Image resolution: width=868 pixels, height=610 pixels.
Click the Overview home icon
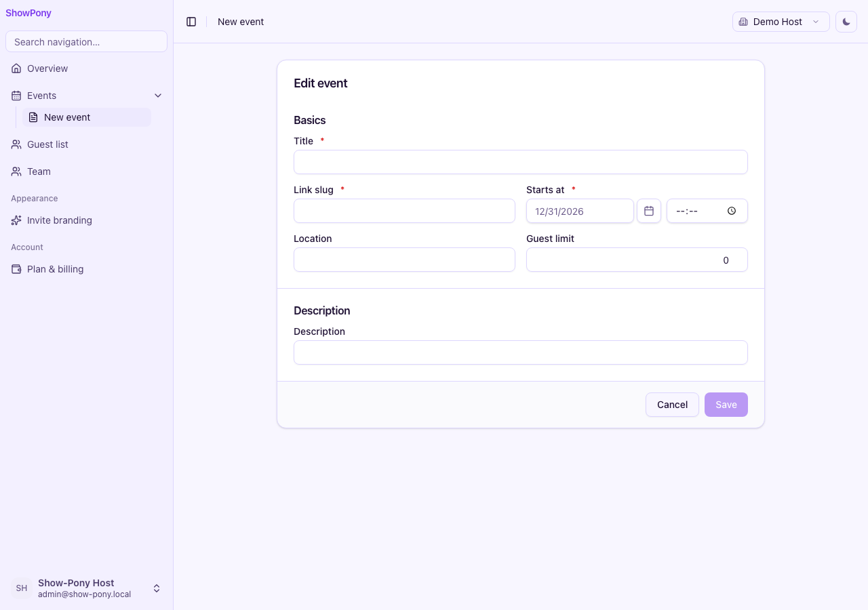16,68
